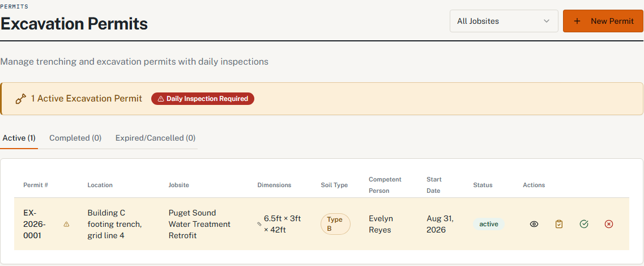644x266 pixels.
Task: Open the Expired/Cancelled (0) tab
Action: click(x=155, y=138)
